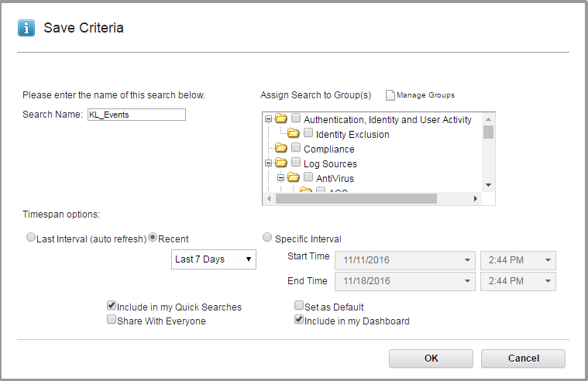588x381 pixels.
Task: Uncheck Include in my Dashboard
Action: point(299,320)
